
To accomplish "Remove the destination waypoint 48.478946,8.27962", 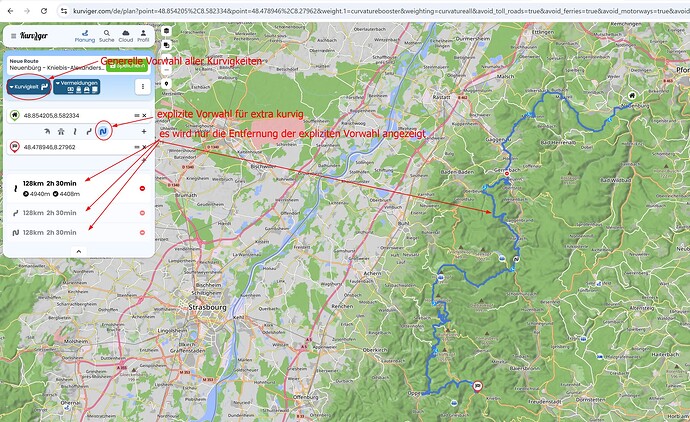I will pos(144,147).
